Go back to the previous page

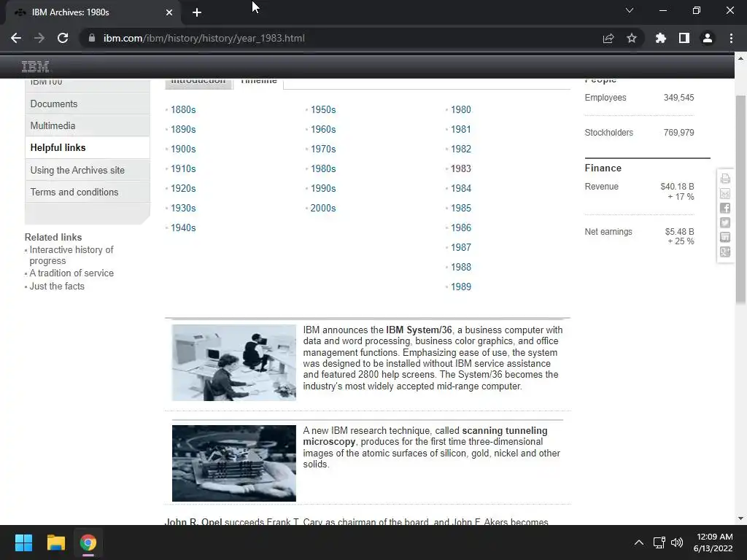[16, 38]
